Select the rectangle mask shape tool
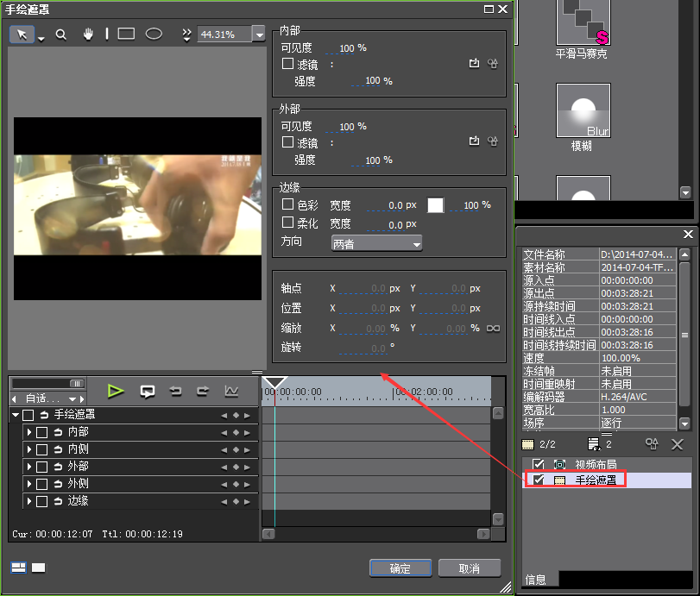This screenshot has height=596, width=700. pos(126,35)
